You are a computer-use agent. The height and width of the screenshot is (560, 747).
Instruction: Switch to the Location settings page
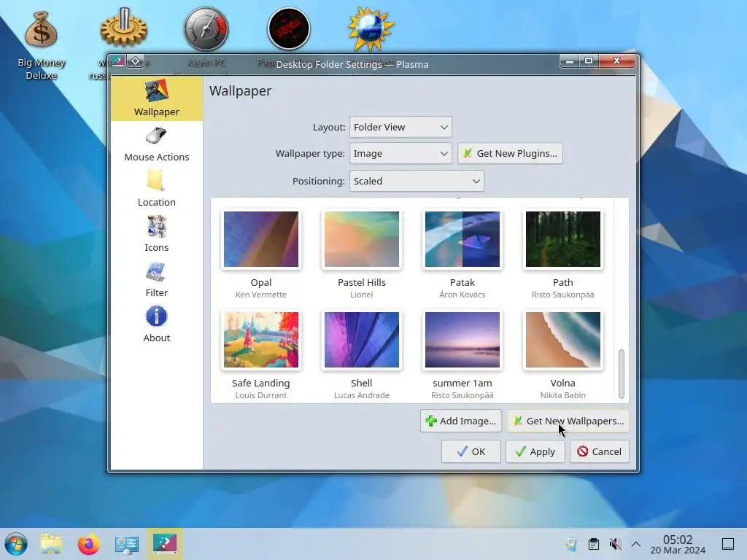(157, 190)
